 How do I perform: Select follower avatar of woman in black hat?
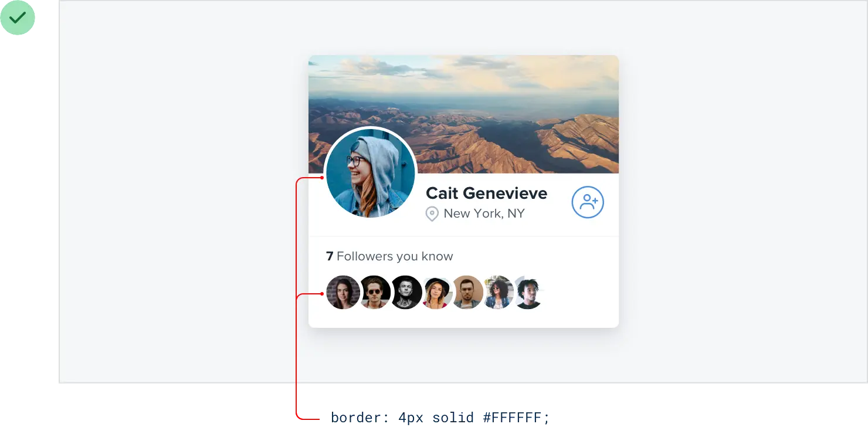[x=438, y=293]
